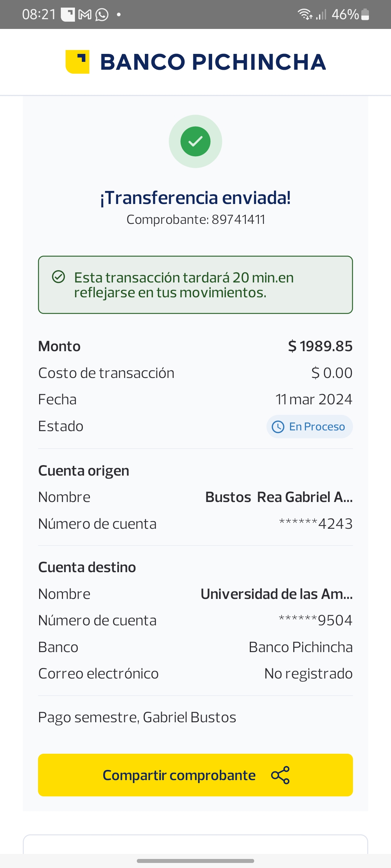Viewport: 391px width, 868px height.
Task: Tap the Pago semestre, Gabriel Bustos description
Action: [137, 718]
